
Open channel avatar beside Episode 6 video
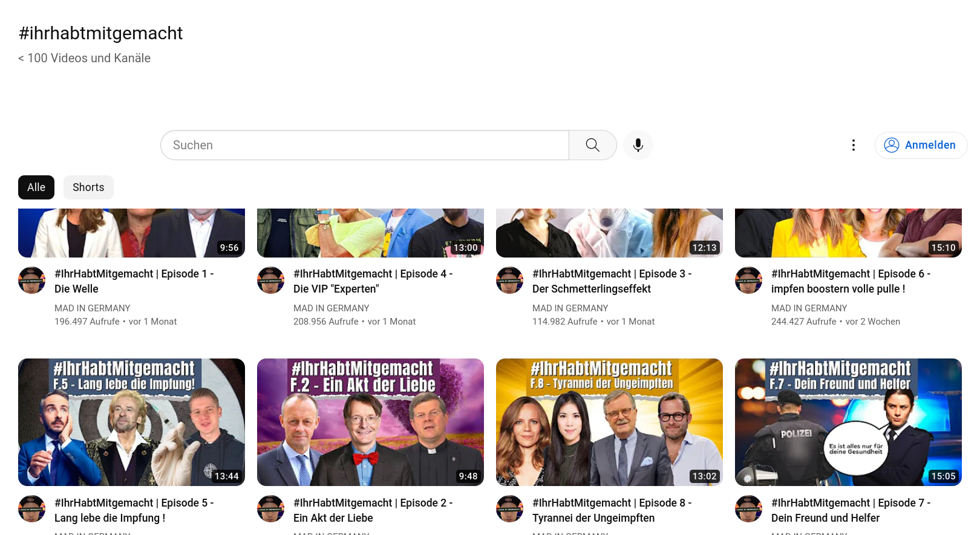point(749,280)
